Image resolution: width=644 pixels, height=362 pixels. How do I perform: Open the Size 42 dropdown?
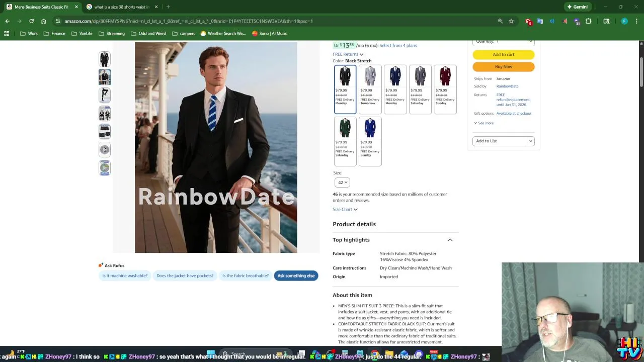[x=342, y=183]
